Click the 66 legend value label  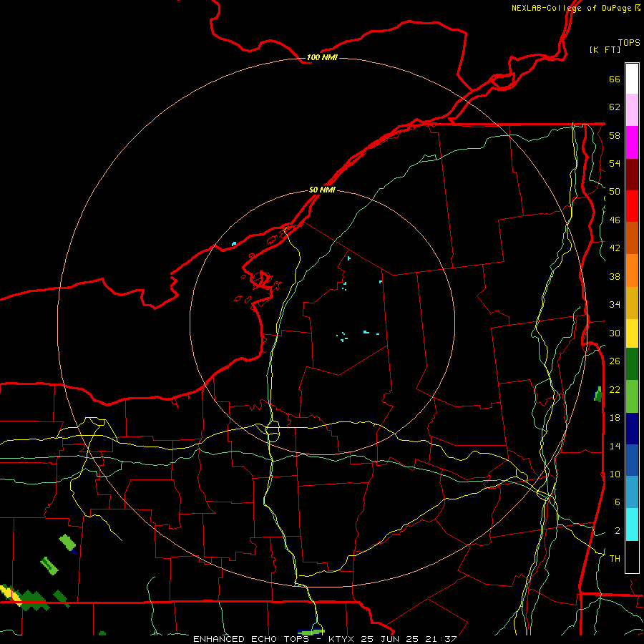pyautogui.click(x=615, y=79)
